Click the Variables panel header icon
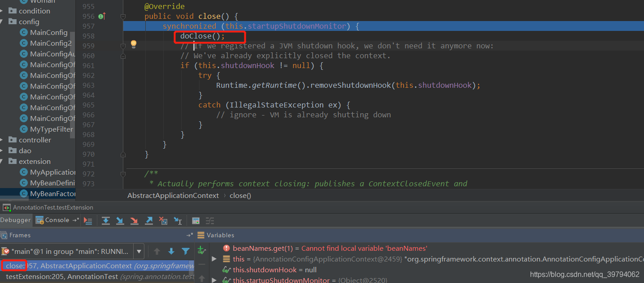The height and width of the screenshot is (283, 644). (x=201, y=235)
